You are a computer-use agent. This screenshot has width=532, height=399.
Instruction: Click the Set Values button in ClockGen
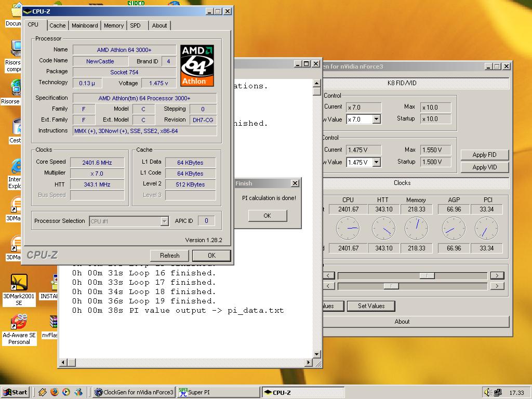click(x=371, y=306)
